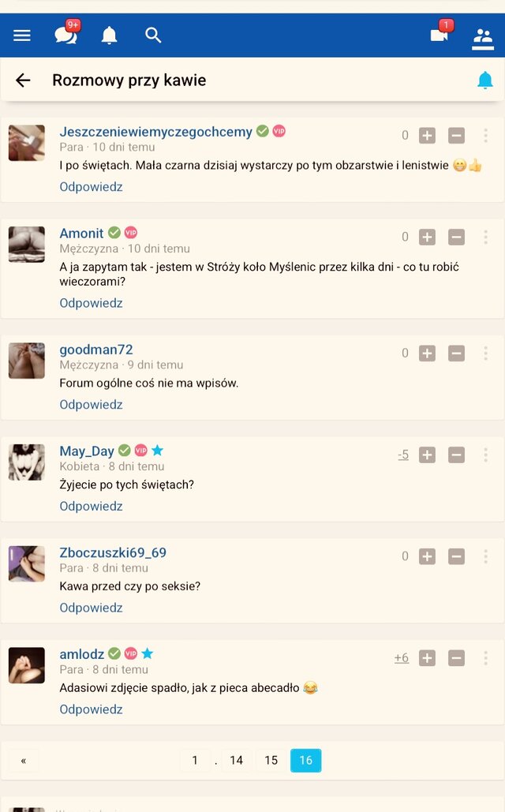Open search magnifier icon

coord(153,35)
